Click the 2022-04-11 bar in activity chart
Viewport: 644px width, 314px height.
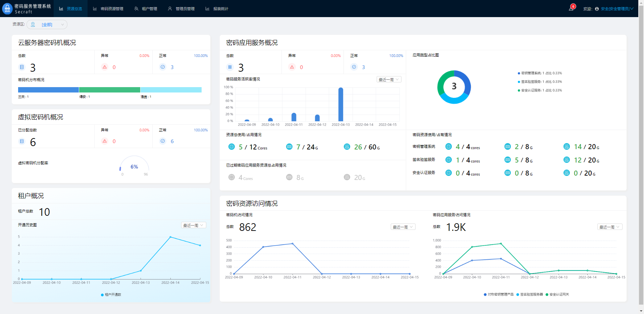tap(294, 117)
